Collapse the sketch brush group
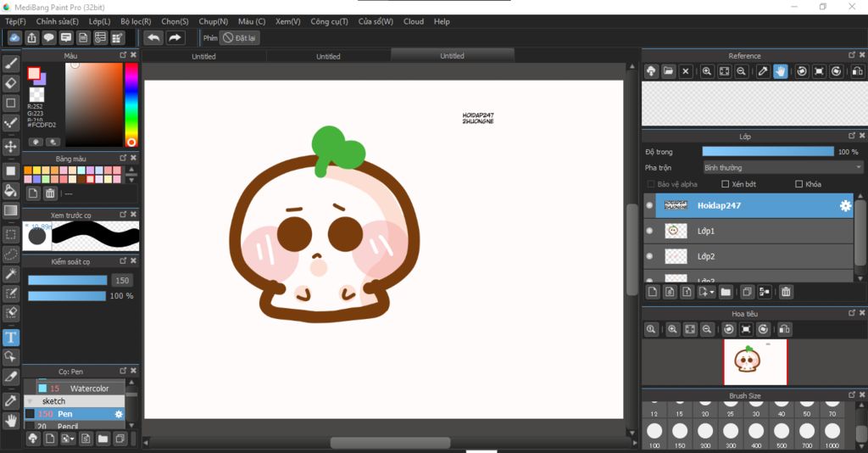 pyautogui.click(x=31, y=401)
